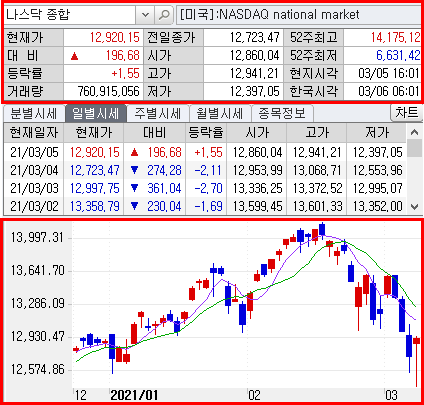Click the table scrollbar up arrow

(414, 132)
